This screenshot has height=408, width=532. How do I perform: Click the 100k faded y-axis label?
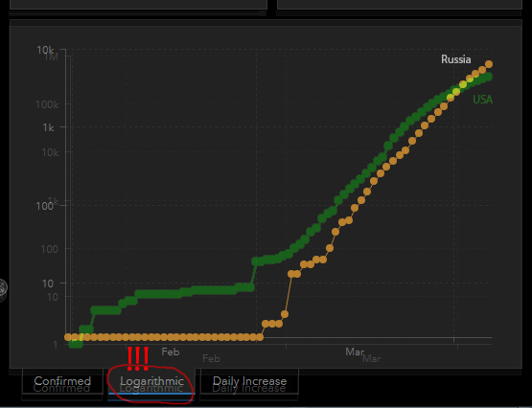[x=47, y=104]
